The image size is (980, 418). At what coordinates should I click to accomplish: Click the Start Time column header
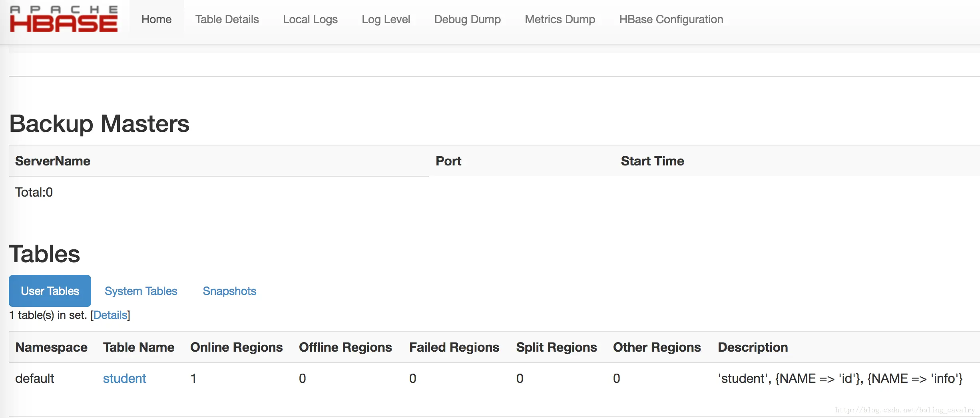(x=652, y=161)
